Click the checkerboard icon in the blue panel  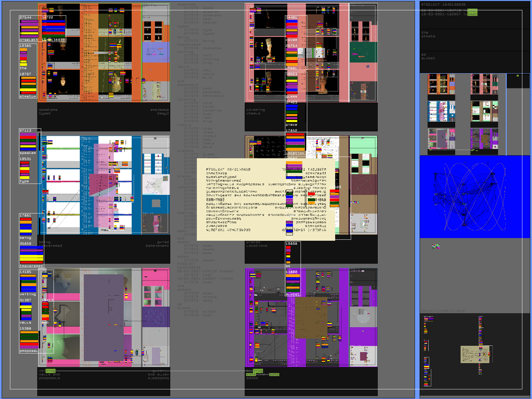[x=156, y=203]
